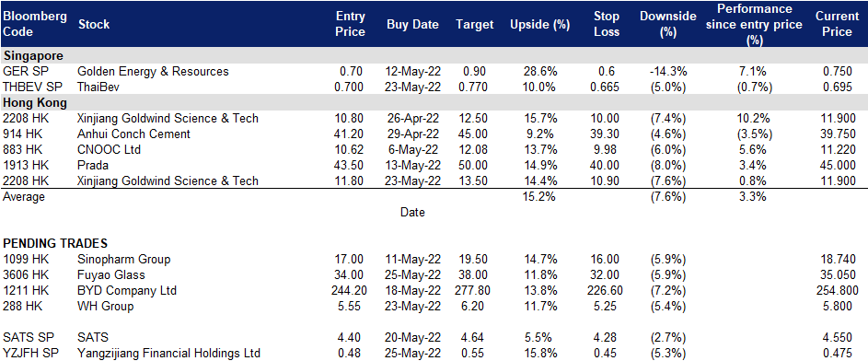868x361 pixels.
Task: Select the Anhui Conch Cement cell
Action: 134,134
